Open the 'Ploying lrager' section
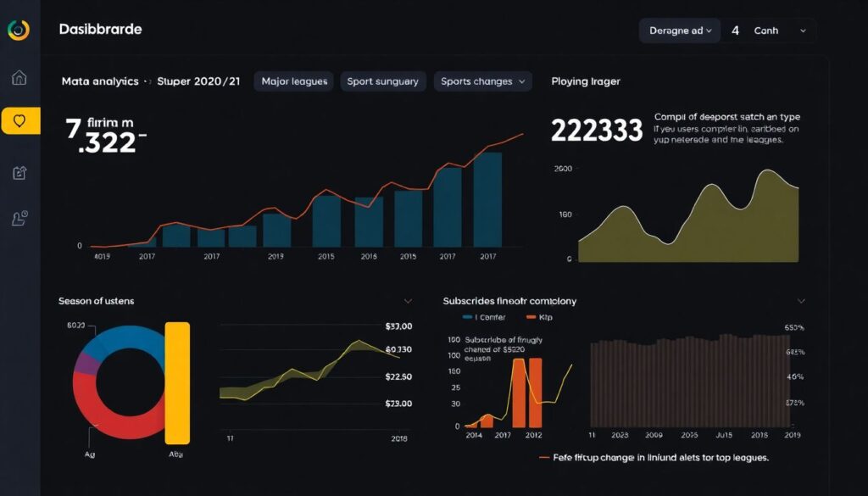 (x=585, y=81)
